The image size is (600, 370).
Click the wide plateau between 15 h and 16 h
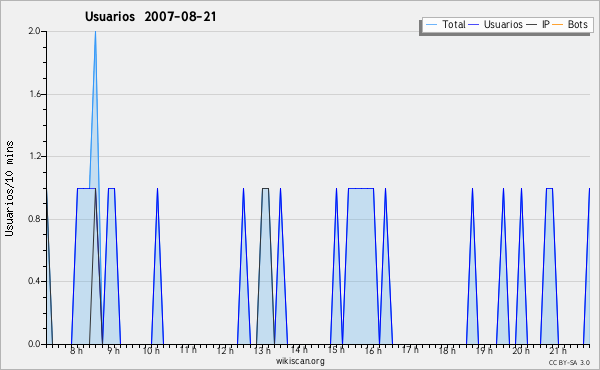[x=361, y=188]
